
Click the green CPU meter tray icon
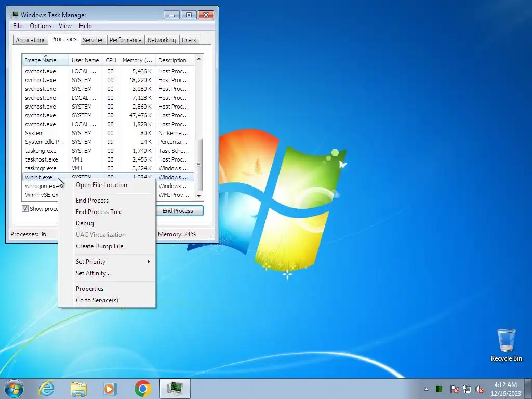[438, 389]
